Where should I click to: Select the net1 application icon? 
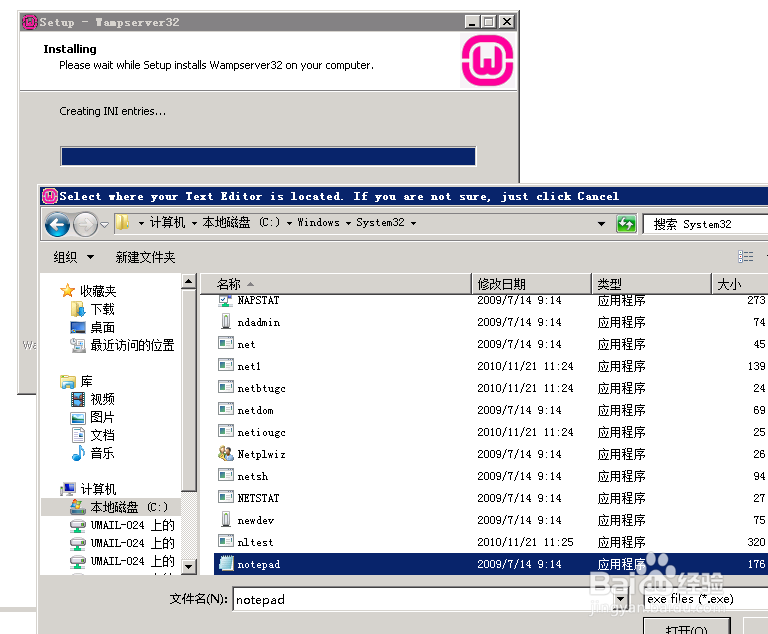(226, 365)
